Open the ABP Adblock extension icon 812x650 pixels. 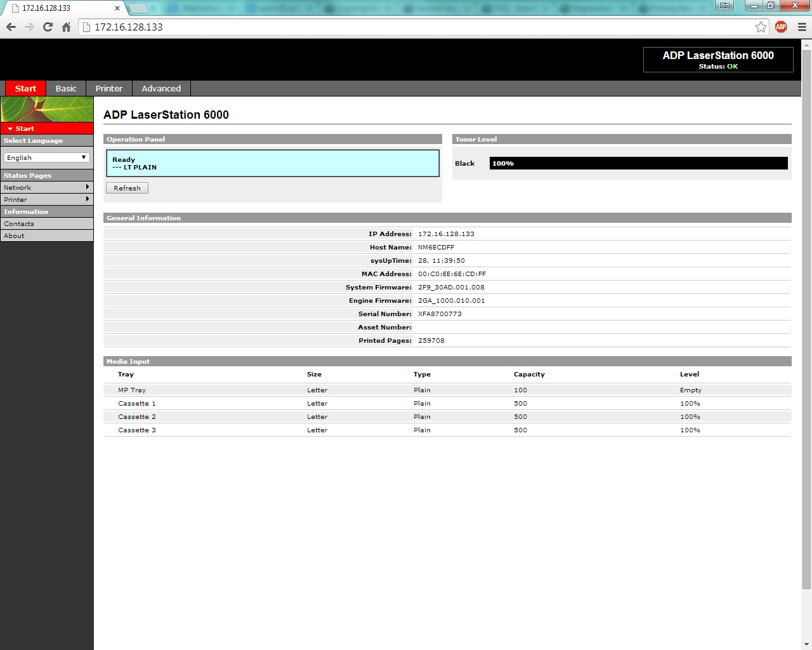point(781,27)
